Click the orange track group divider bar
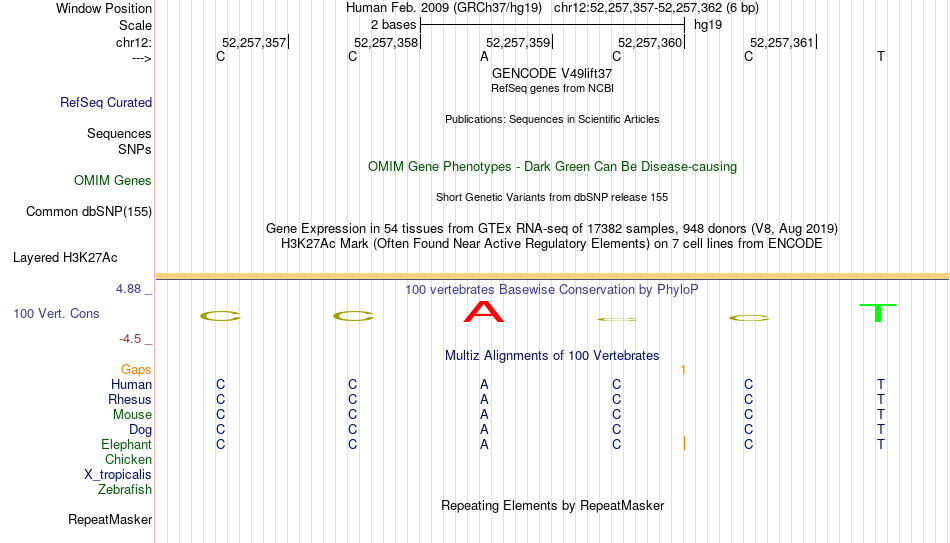 (x=552, y=276)
